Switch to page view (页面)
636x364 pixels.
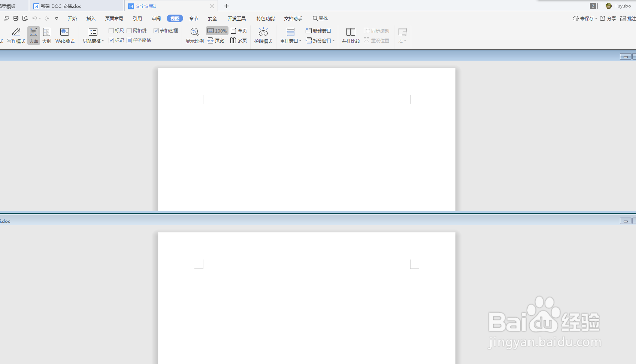(34, 36)
